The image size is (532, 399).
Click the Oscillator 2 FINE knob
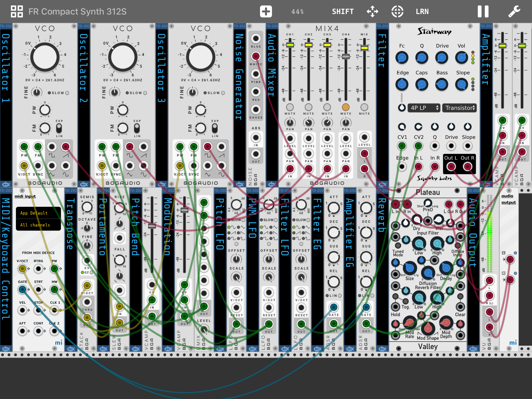click(115, 92)
